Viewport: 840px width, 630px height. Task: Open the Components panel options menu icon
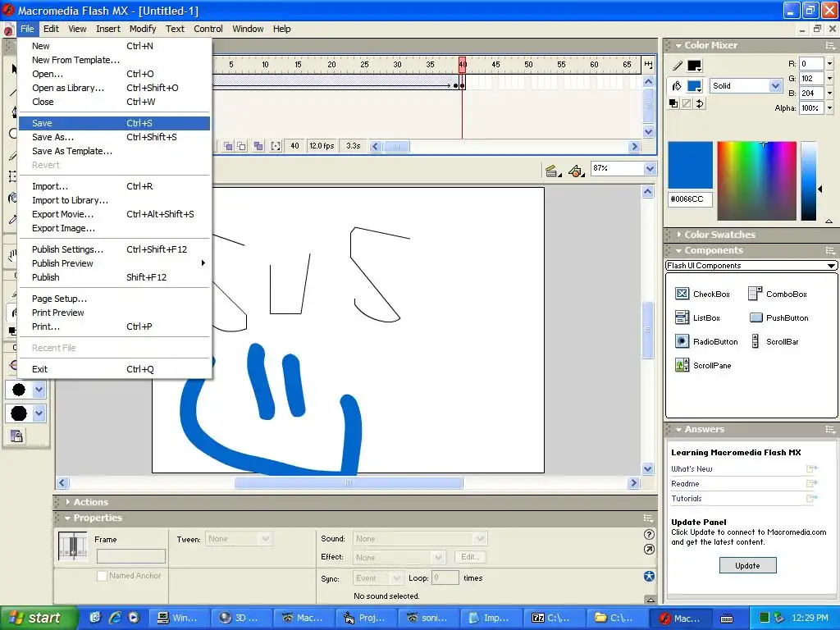point(830,250)
